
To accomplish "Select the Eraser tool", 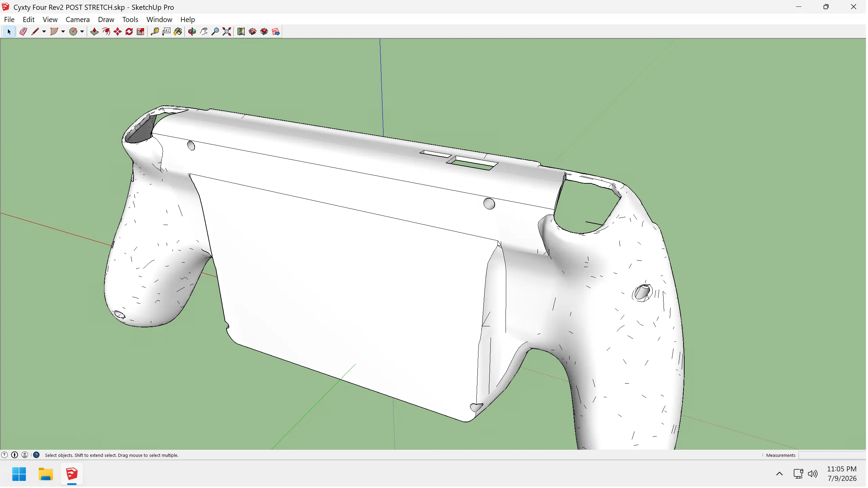I will click(x=23, y=32).
